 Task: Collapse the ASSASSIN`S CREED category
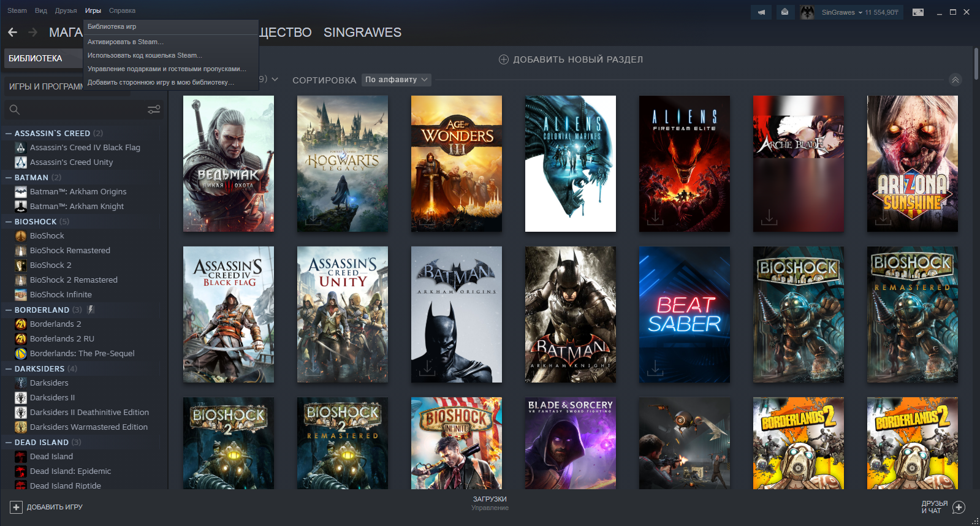click(x=9, y=133)
